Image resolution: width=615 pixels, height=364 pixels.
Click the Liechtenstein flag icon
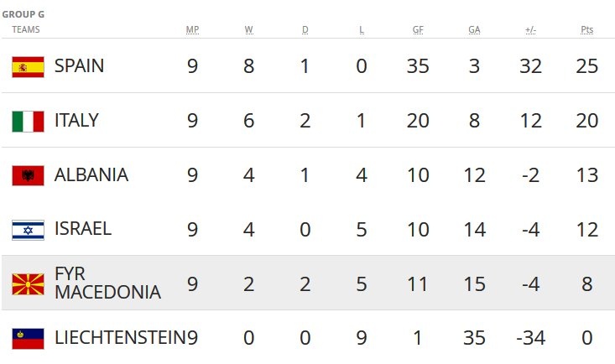[x=28, y=338]
